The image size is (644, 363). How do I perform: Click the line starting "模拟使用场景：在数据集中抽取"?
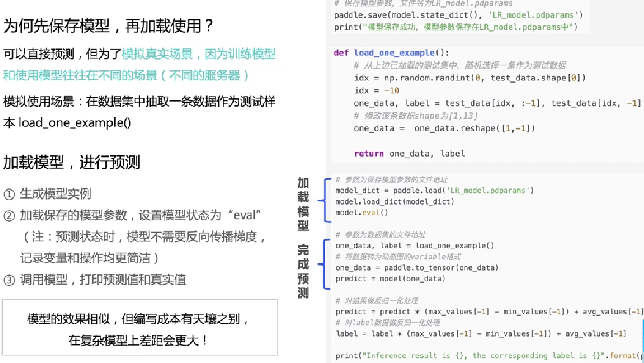[140, 102]
